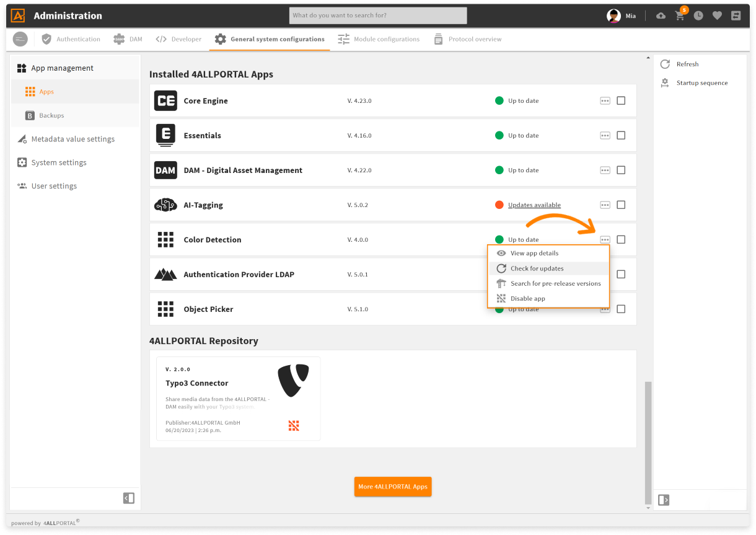The height and width of the screenshot is (535, 756).
Task: Open Apps in the sidebar
Action: point(75,92)
